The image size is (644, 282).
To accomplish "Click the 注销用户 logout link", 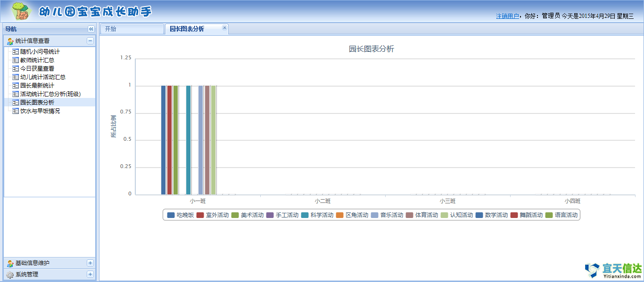I will tap(507, 16).
